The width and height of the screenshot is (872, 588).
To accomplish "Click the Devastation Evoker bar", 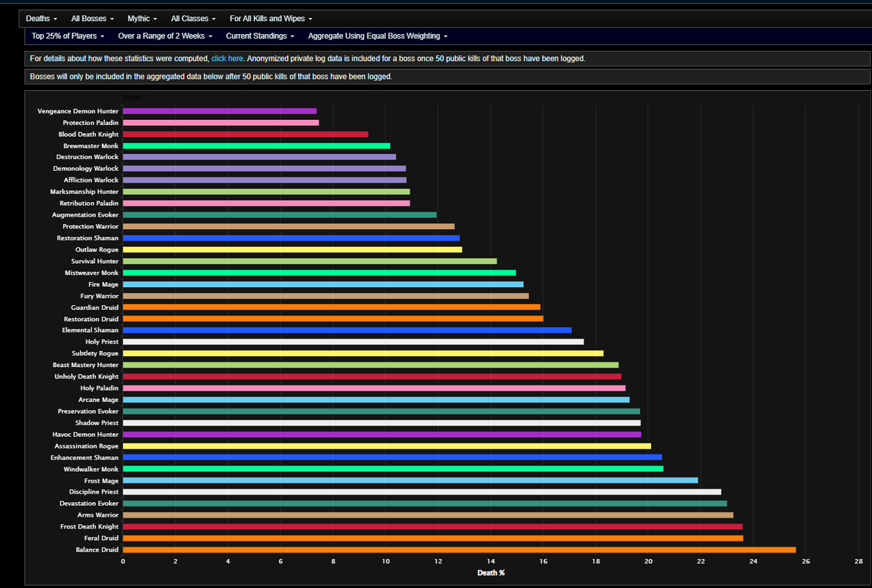I will pyautogui.click(x=425, y=504).
